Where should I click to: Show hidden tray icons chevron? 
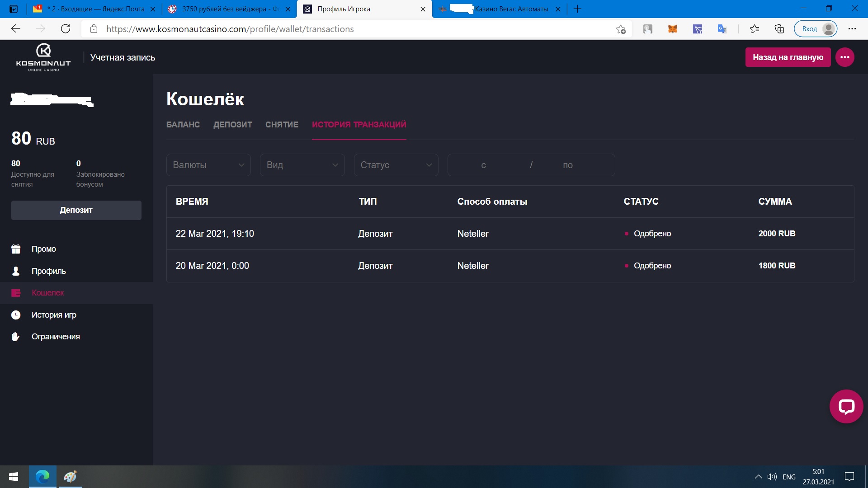[x=758, y=477]
